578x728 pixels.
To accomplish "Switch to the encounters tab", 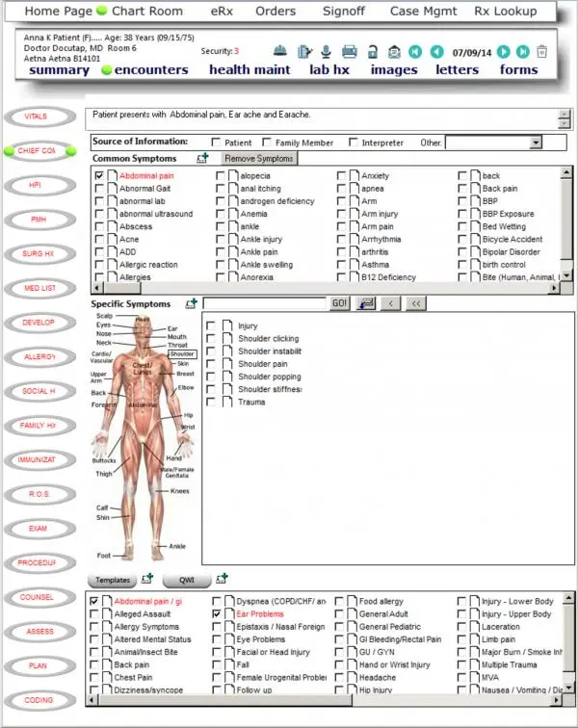I will (x=151, y=70).
